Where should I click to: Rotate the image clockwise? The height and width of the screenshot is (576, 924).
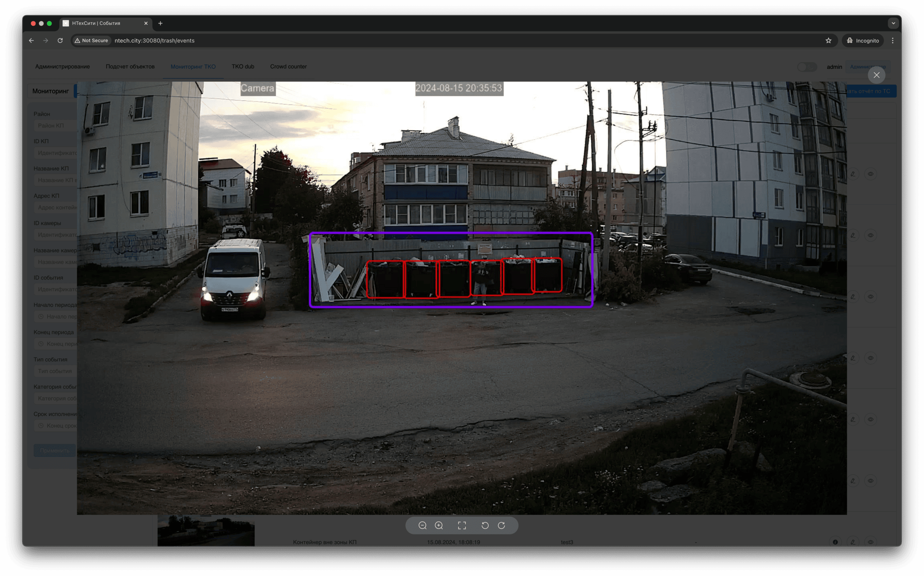[x=502, y=525]
